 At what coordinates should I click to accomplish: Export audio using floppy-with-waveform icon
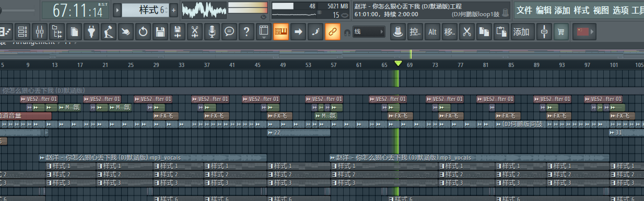(x=178, y=32)
